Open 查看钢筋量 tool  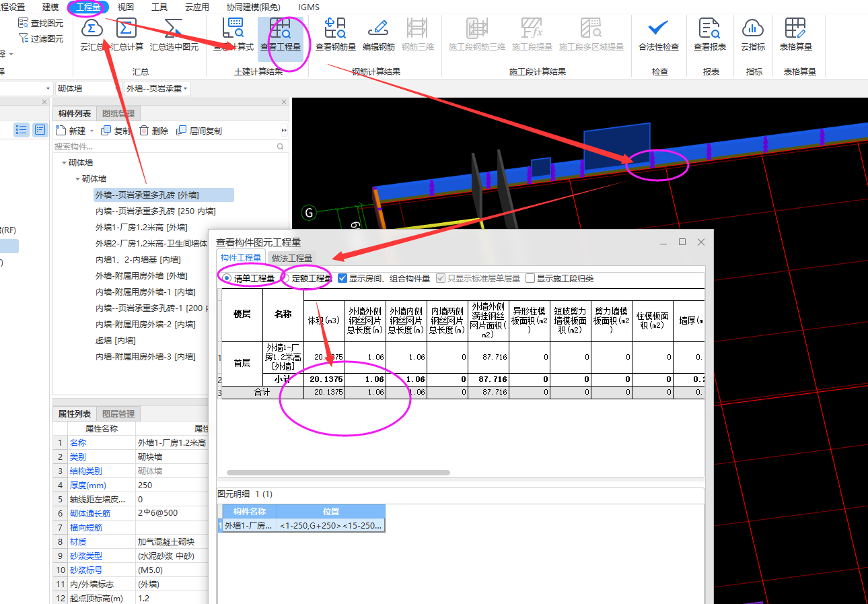(x=335, y=36)
